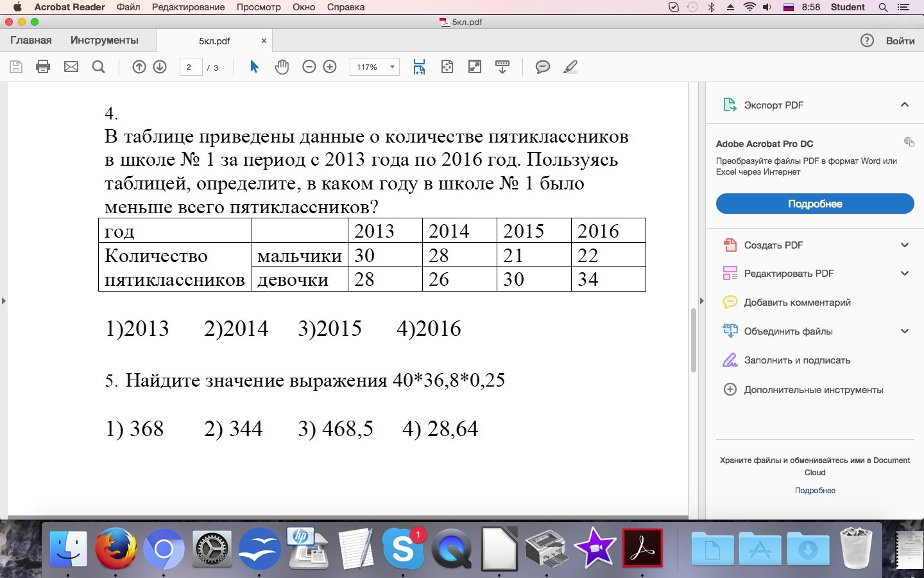Image resolution: width=924 pixels, height=578 pixels.
Task: Collapse the Экспорт PDF section
Action: point(904,105)
